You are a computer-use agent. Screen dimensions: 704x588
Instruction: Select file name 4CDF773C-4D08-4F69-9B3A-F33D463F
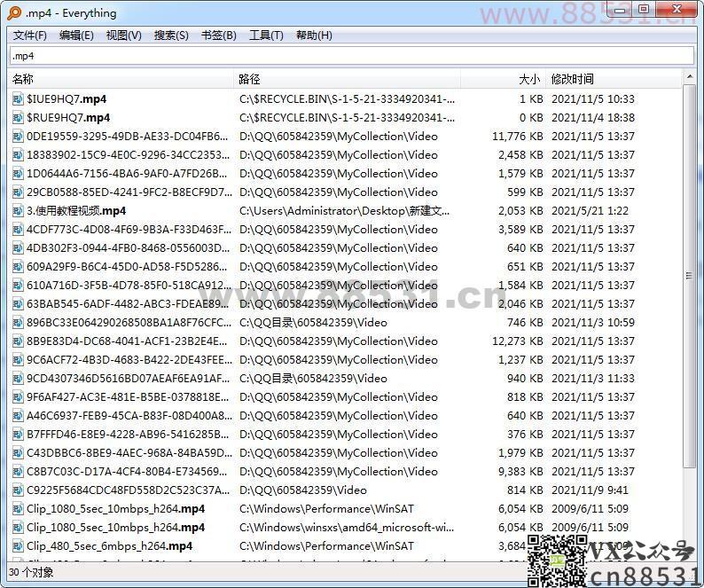129,230
